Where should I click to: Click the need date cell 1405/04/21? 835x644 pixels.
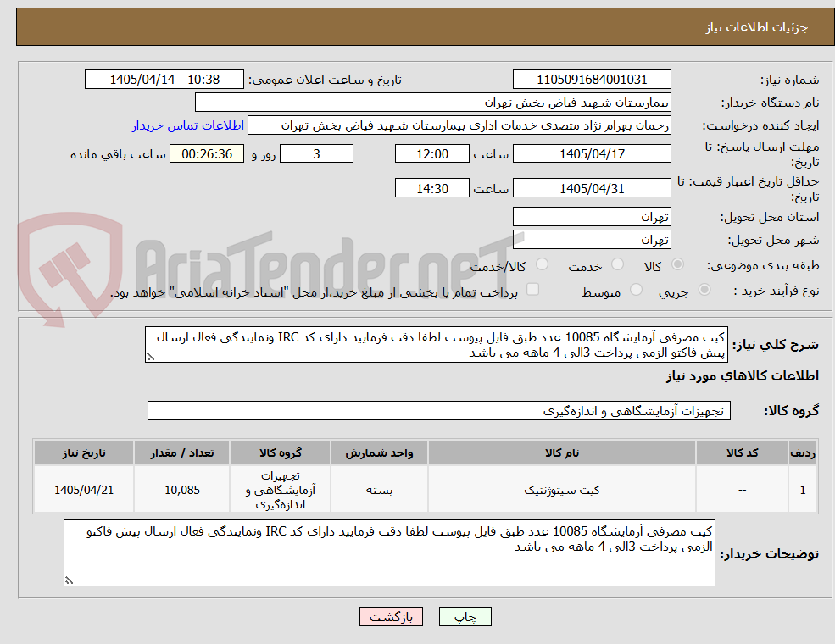[x=84, y=490]
